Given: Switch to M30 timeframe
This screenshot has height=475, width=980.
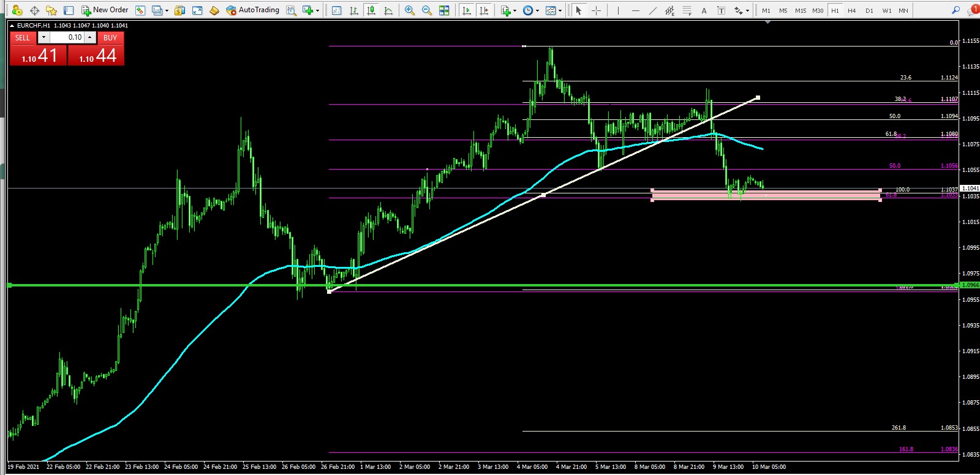Looking at the screenshot, I should tap(818, 10).
